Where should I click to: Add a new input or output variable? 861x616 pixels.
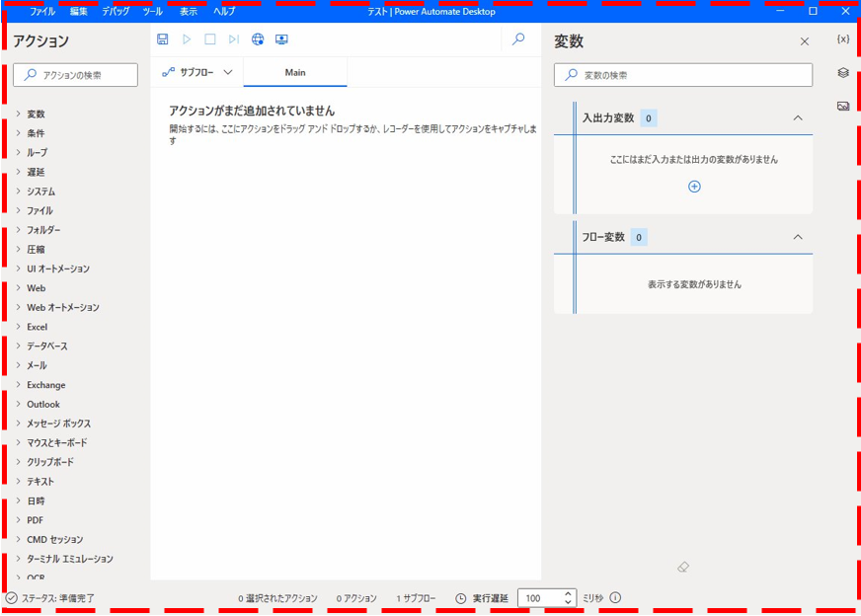pyautogui.click(x=694, y=187)
